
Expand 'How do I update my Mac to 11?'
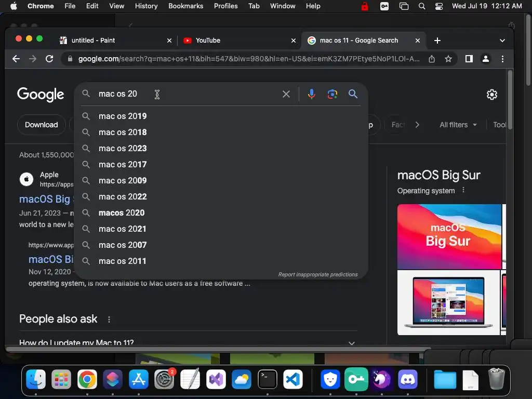[x=188, y=342]
